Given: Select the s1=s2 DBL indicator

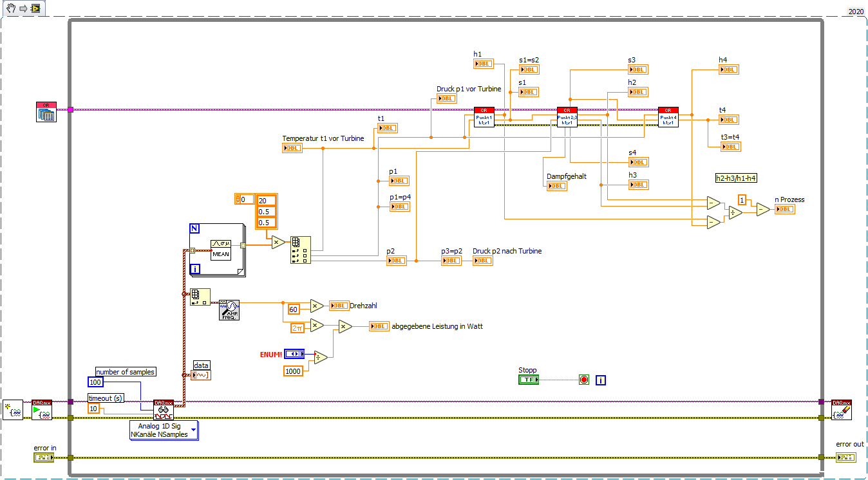Looking at the screenshot, I should 529,69.
